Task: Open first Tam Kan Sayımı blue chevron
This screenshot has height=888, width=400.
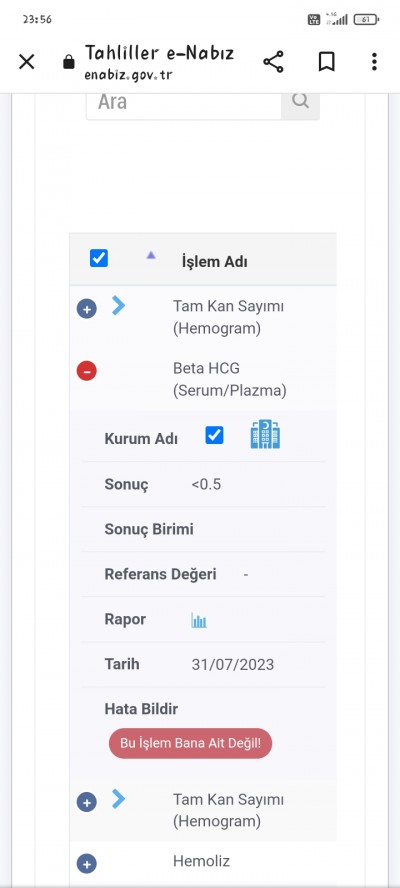Action: pos(118,305)
